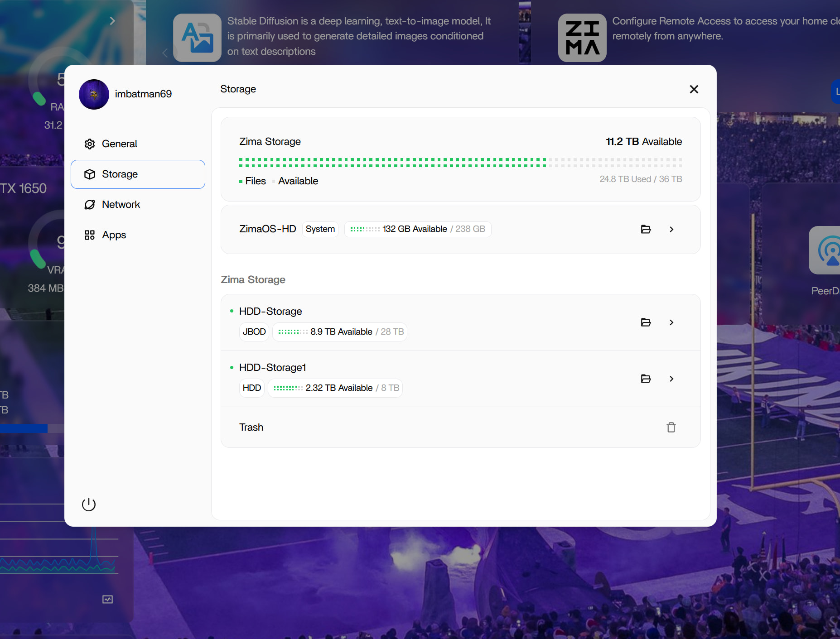Open ZimaOS-HD folder in Files
This screenshot has height=639, width=840.
pyautogui.click(x=646, y=229)
